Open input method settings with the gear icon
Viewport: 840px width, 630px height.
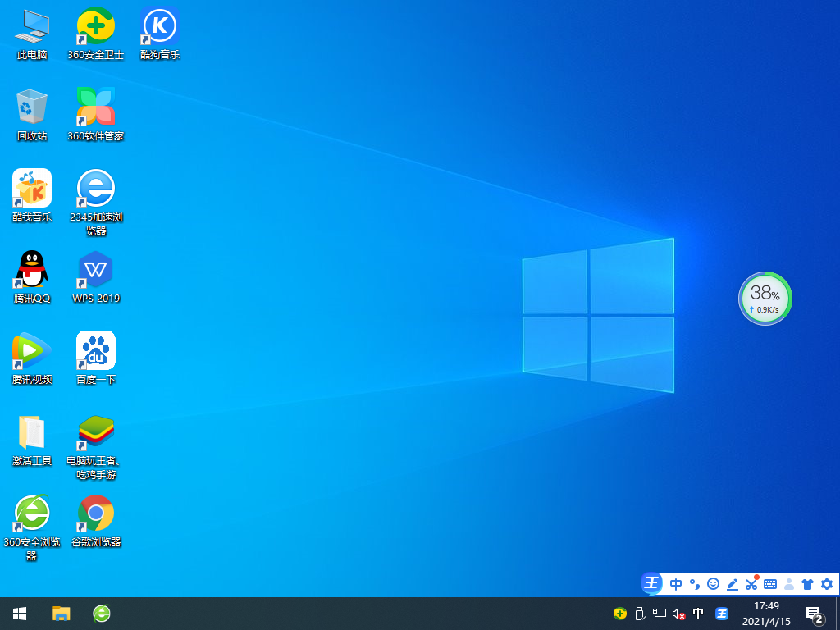click(827, 584)
